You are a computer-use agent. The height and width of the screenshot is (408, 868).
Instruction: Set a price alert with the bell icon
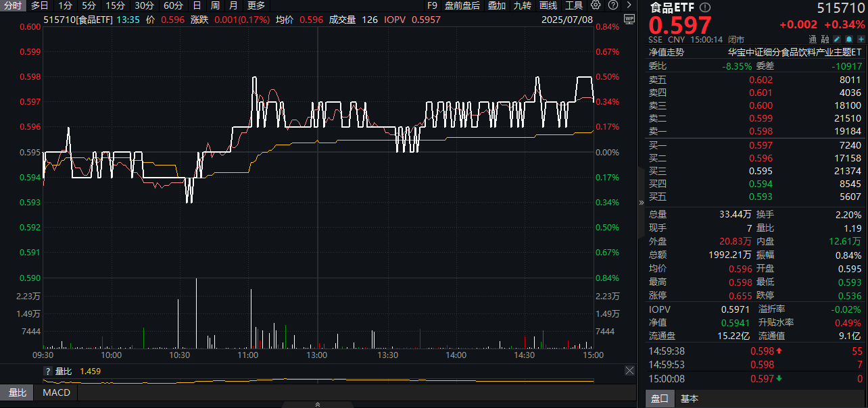pos(849,39)
